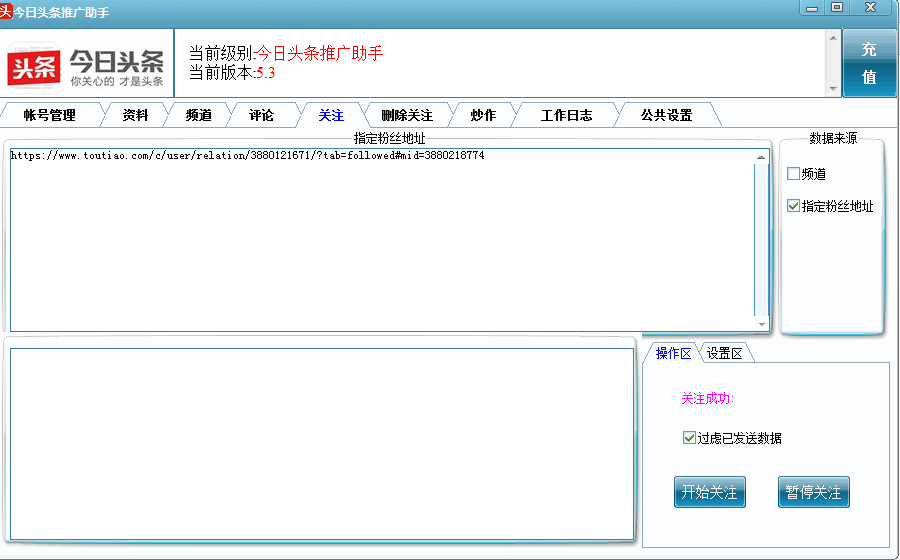Close the 今日头条推广助手 window
900x560 pixels.
(870, 7)
